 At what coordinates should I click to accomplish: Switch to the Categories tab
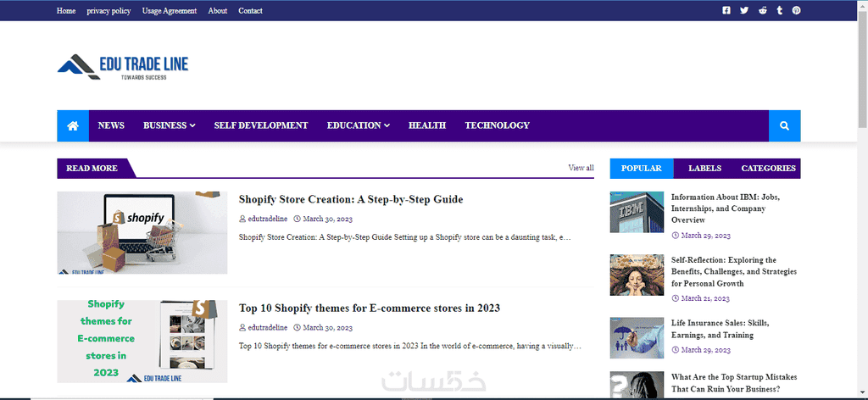point(768,168)
